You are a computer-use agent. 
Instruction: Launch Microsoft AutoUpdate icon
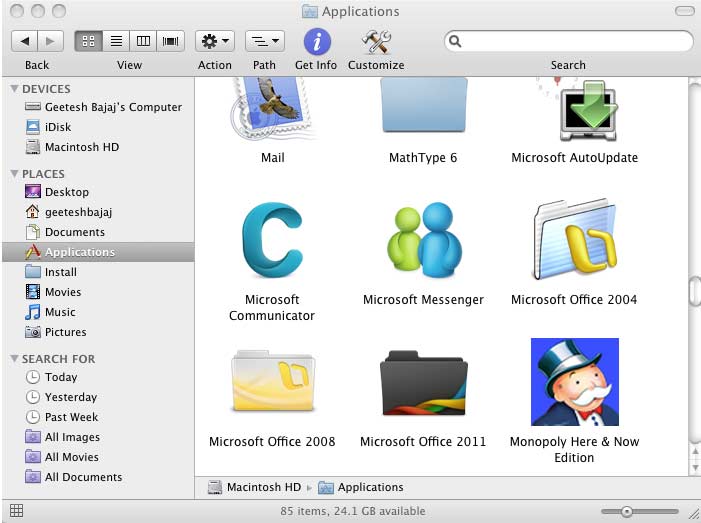pyautogui.click(x=588, y=111)
